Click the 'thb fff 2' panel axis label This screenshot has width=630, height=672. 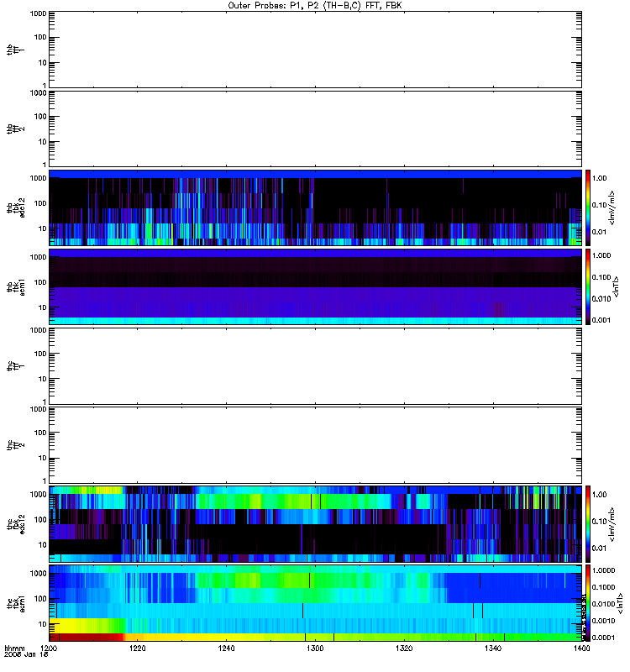pyautogui.click(x=15, y=129)
